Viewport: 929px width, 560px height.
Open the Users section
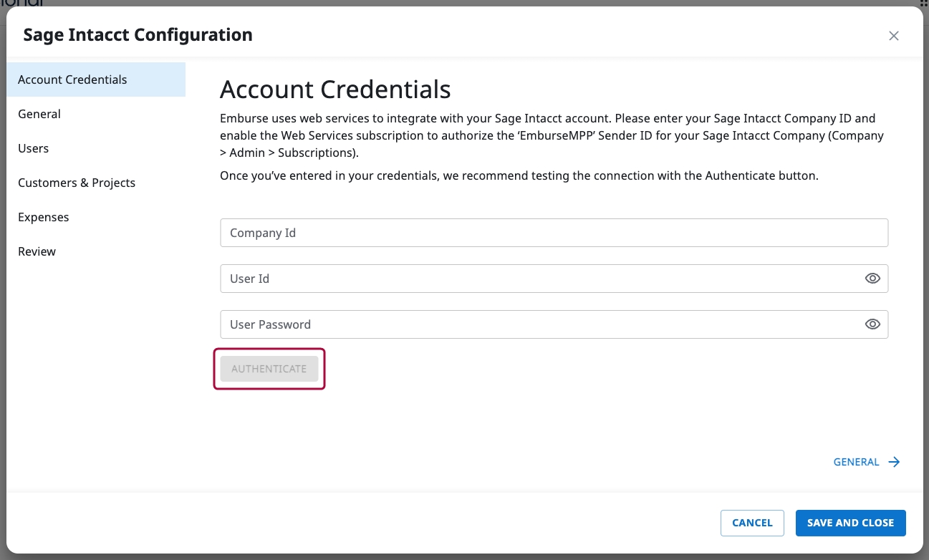[x=96, y=148]
